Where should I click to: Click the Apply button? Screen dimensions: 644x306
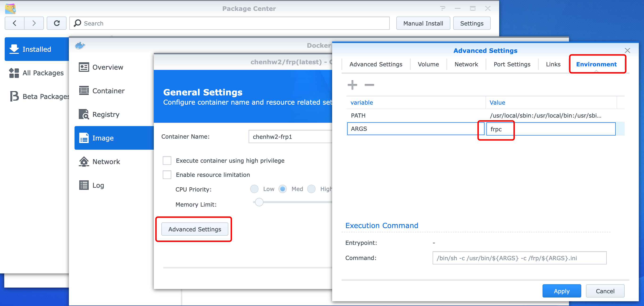click(561, 291)
